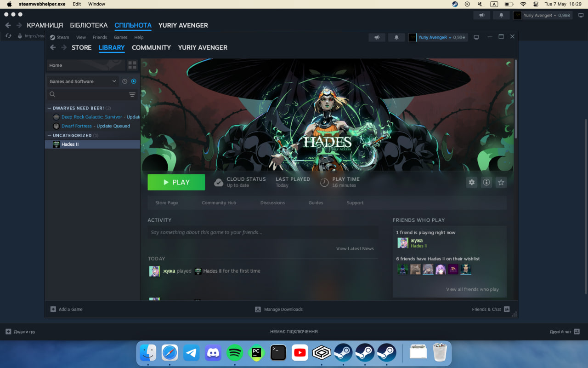Image resolution: width=588 pixels, height=368 pixels.
Task: Show Hades II game info icon
Action: coord(486,182)
